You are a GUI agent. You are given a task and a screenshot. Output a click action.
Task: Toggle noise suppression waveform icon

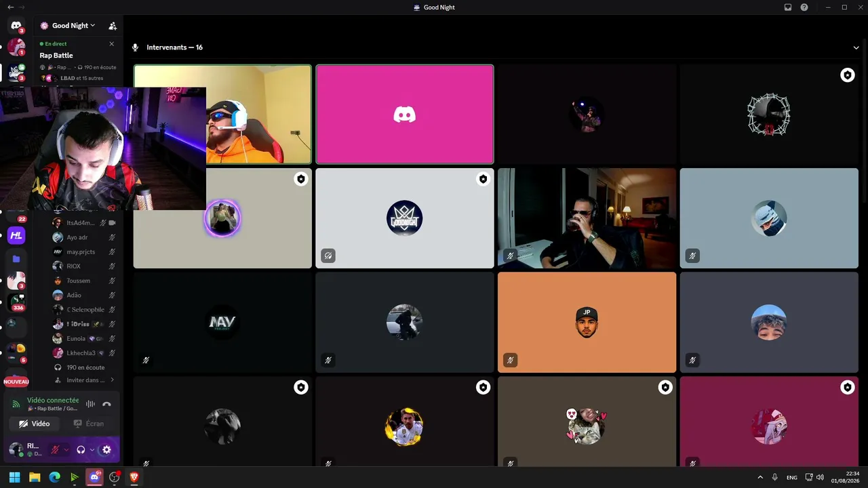pos(90,404)
